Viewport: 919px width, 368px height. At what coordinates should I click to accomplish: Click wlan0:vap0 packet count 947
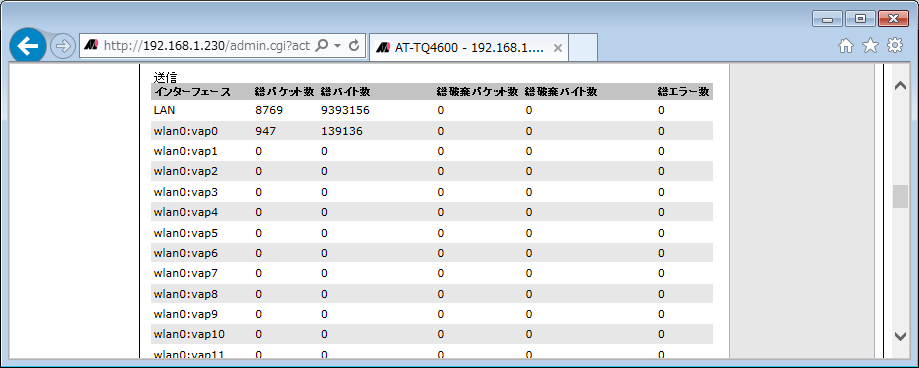[266, 131]
